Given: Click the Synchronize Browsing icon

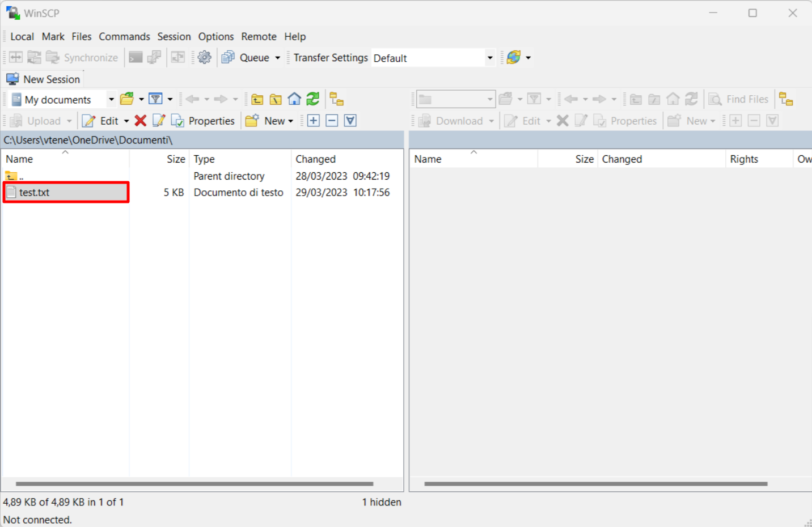Looking at the screenshot, I should [x=178, y=57].
